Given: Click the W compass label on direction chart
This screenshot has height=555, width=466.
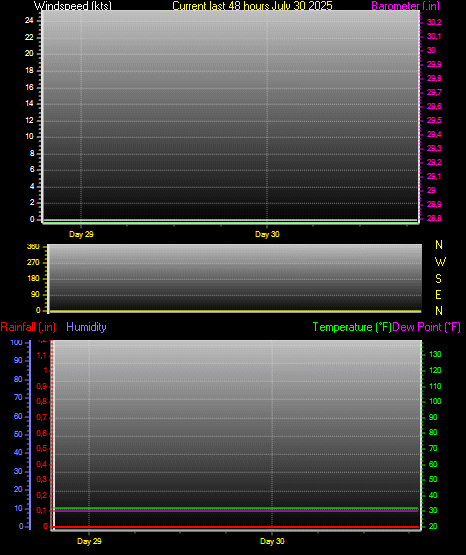Looking at the screenshot, I should [440, 262].
